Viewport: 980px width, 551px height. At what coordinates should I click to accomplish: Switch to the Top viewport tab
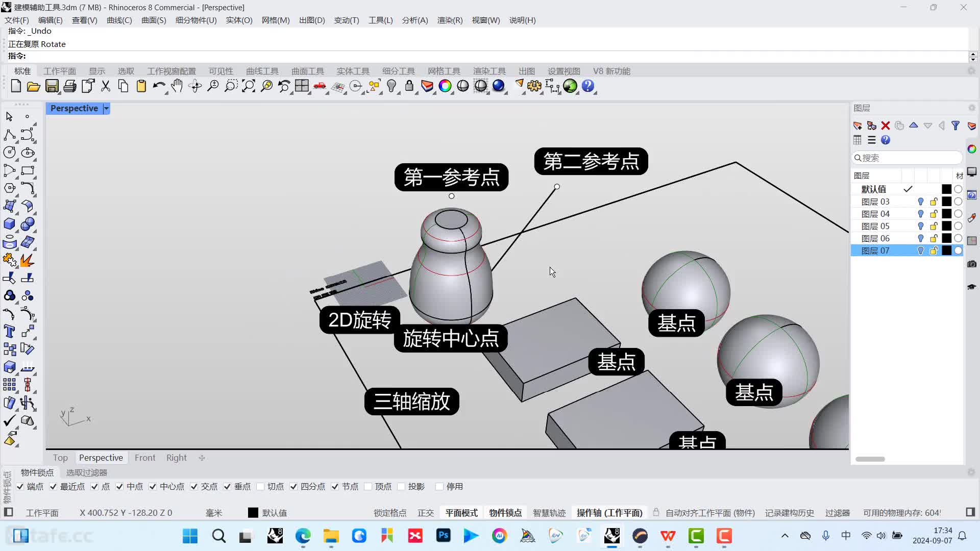60,458
